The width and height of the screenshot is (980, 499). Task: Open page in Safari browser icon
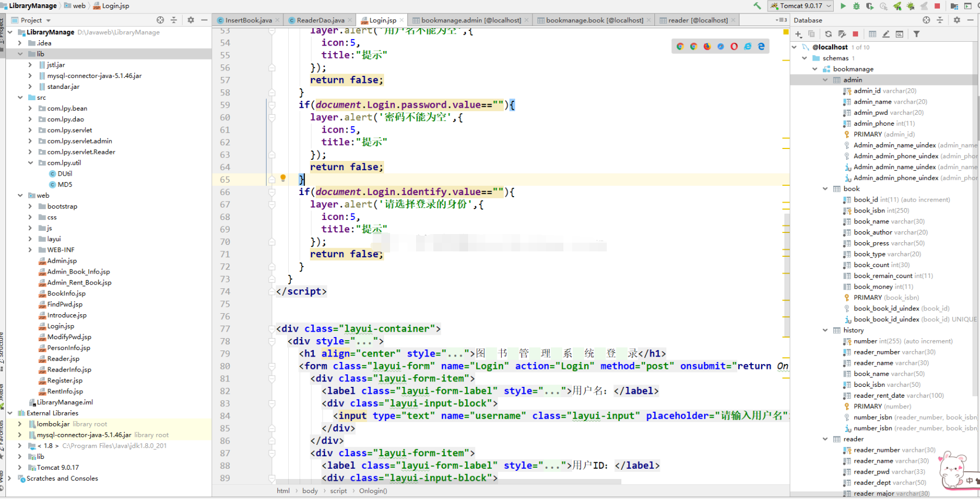[x=721, y=47]
